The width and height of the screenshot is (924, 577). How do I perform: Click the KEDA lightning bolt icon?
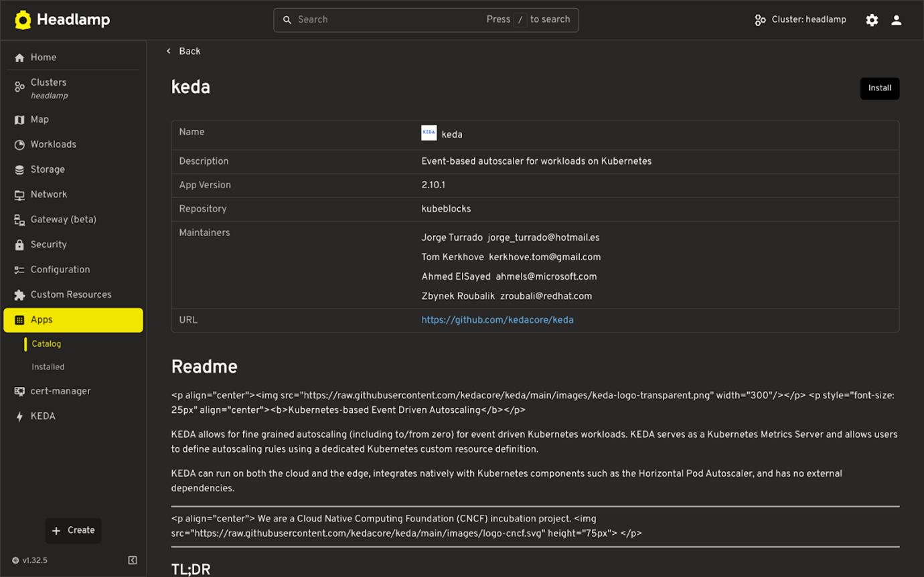[x=19, y=416]
